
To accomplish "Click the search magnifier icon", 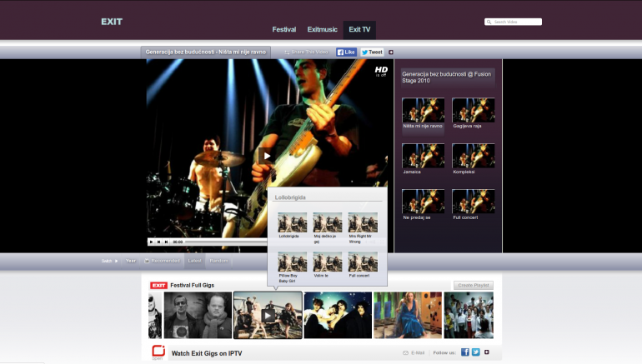I will (489, 22).
